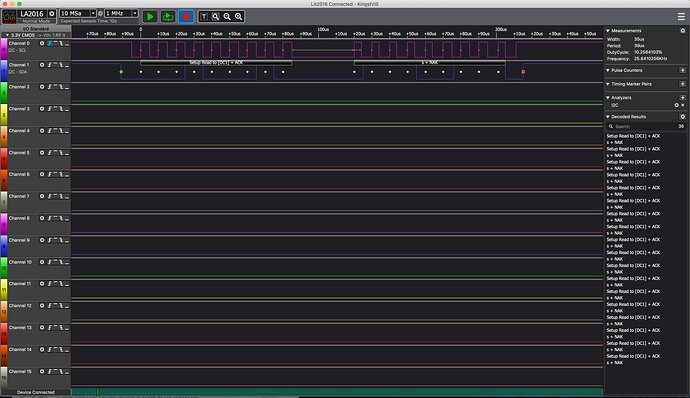Click the Channel 3 yellow color strip
This screenshot has width=690, height=398.
(x=4, y=114)
